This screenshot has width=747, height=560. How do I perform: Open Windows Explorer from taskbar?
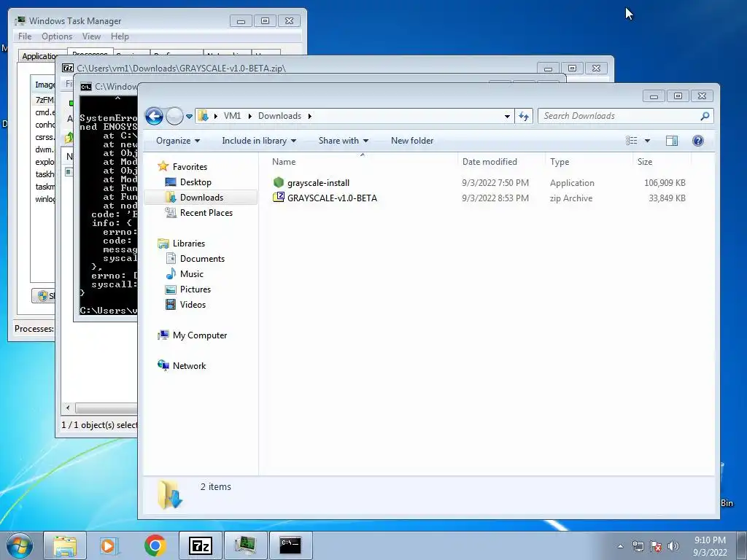point(65,545)
